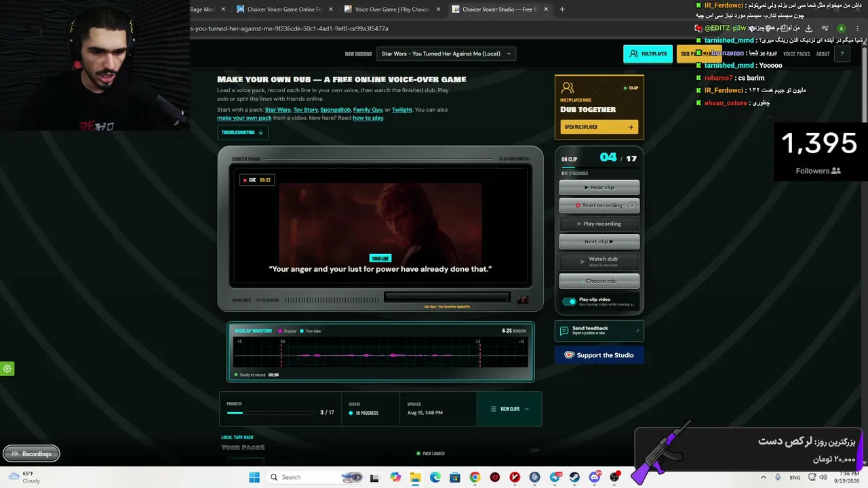
Task: Click the Dub Together people icon
Action: coord(568,88)
